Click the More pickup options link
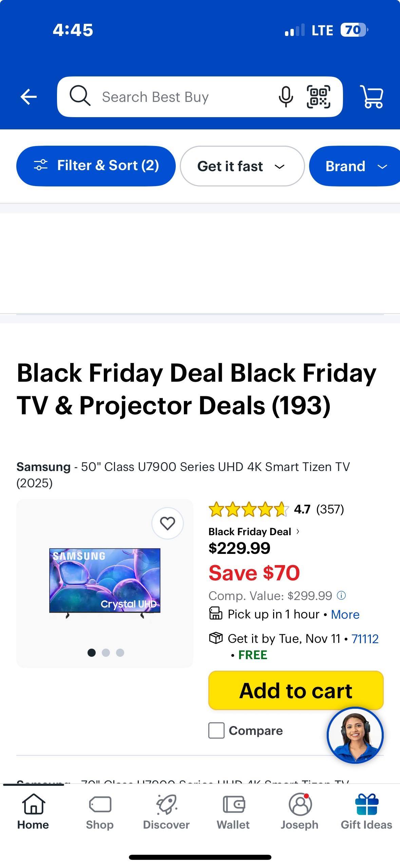 pos(345,614)
